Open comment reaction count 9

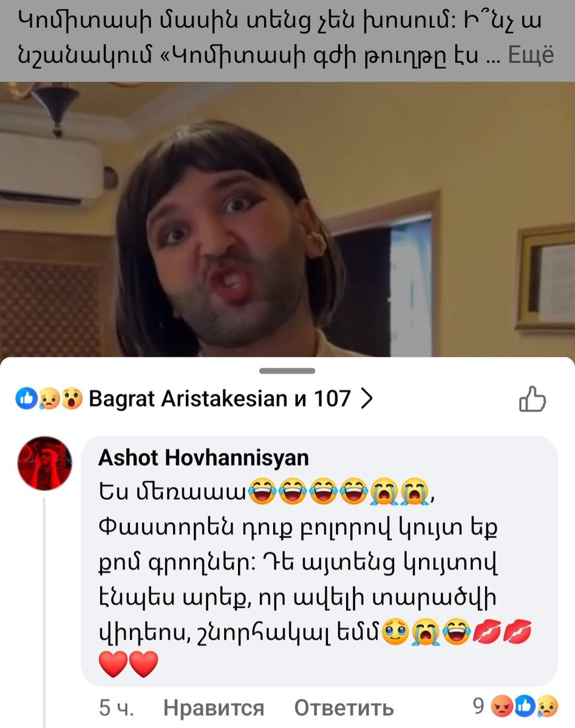(x=478, y=706)
